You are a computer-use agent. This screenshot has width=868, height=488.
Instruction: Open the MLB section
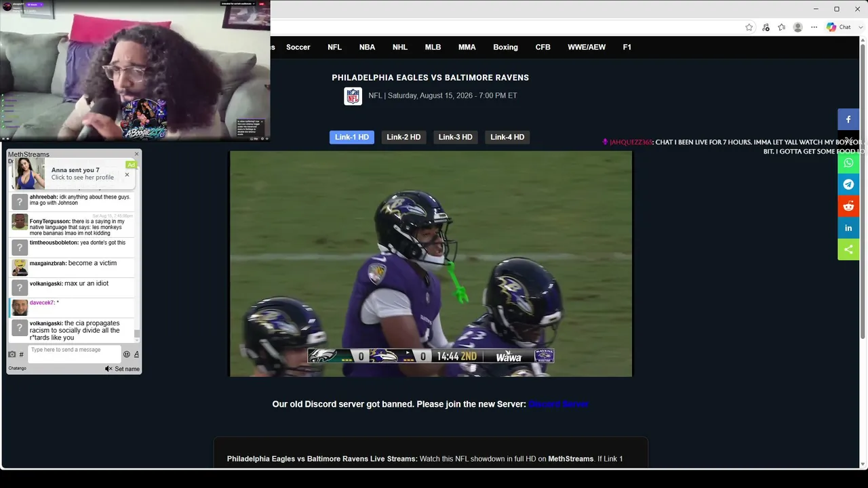pos(433,47)
